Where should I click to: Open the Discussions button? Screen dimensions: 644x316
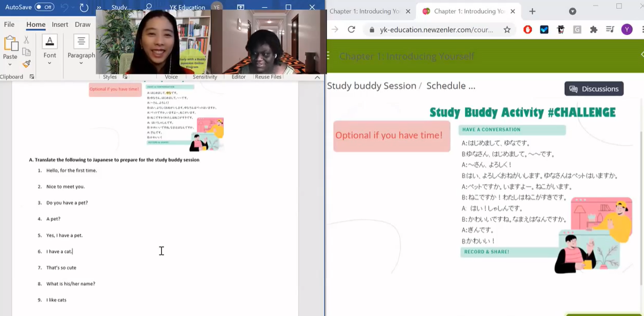[x=594, y=89]
